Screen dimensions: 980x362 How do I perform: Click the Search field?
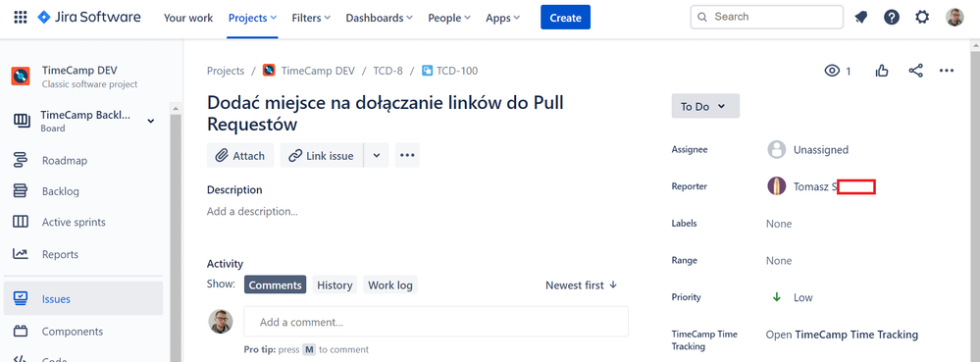pyautogui.click(x=767, y=17)
